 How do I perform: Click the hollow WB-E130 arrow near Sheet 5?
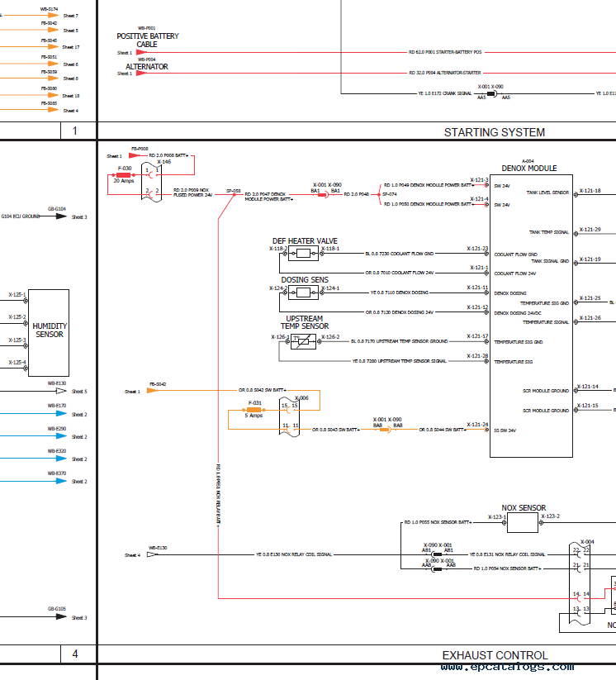(61, 391)
